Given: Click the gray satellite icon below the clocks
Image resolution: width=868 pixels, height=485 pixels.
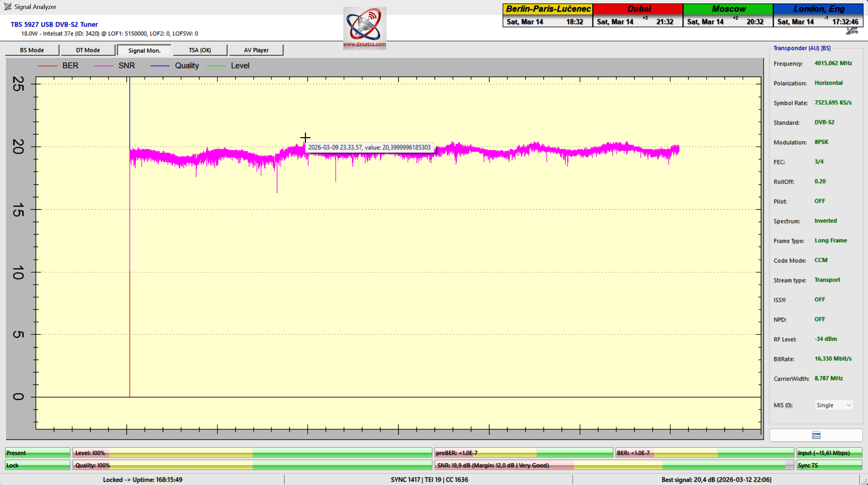Looking at the screenshot, I should tap(852, 31).
